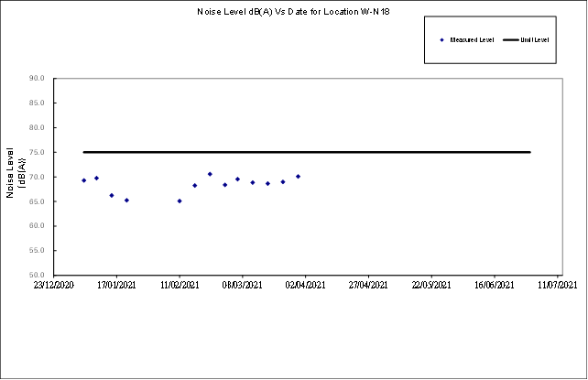This screenshot has width=588, height=380.
Task: Click the 02/04/2021 x-axis date label
Action: coord(305,286)
